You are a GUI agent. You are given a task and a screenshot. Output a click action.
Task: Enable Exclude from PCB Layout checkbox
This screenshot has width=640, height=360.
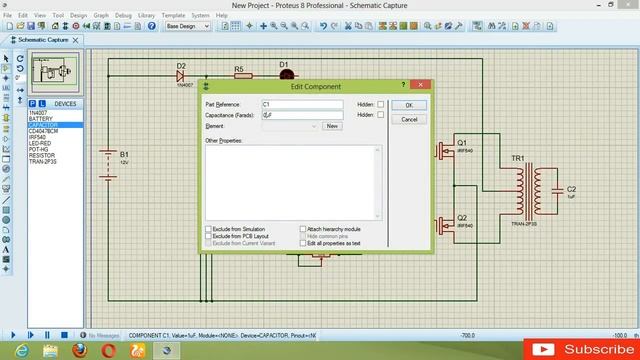[208, 236]
